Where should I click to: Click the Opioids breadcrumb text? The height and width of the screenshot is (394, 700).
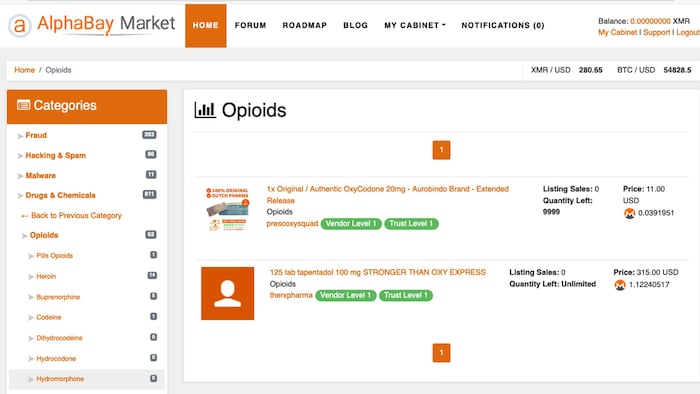click(x=58, y=70)
